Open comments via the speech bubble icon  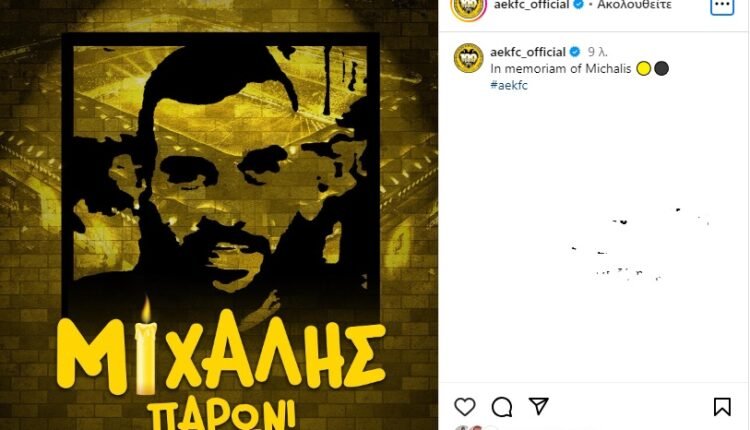click(x=502, y=407)
